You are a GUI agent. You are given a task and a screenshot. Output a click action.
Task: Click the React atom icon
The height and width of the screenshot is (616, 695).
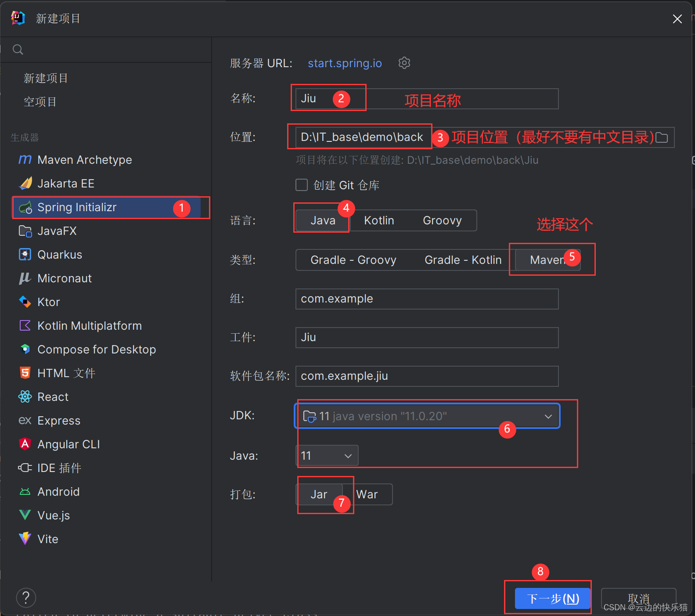coord(25,396)
